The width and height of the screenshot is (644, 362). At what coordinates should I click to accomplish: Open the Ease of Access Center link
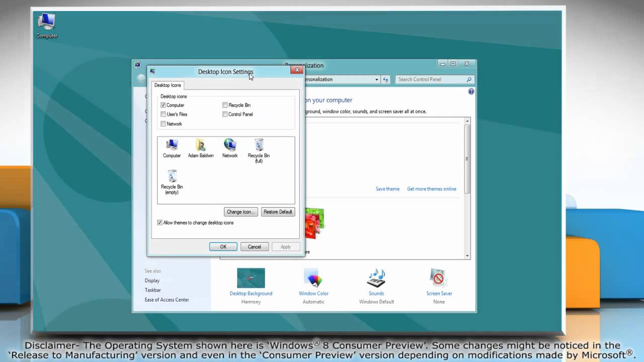(167, 300)
